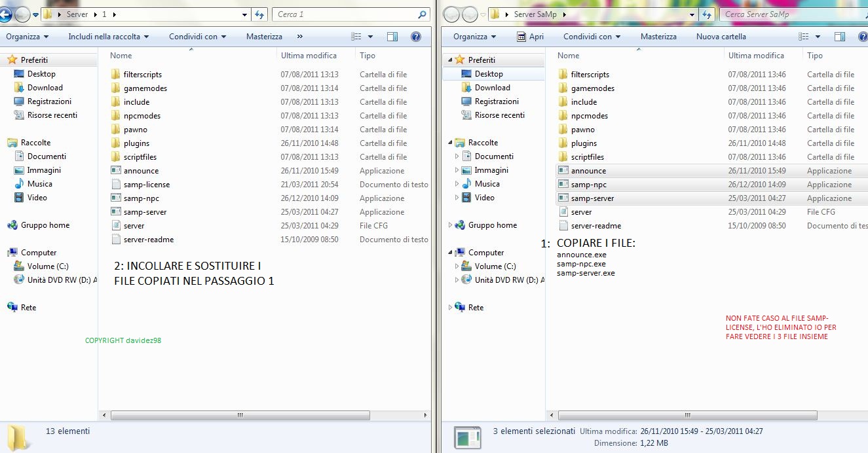Select samp-license file in left window
The width and height of the screenshot is (868, 453).
point(147,185)
